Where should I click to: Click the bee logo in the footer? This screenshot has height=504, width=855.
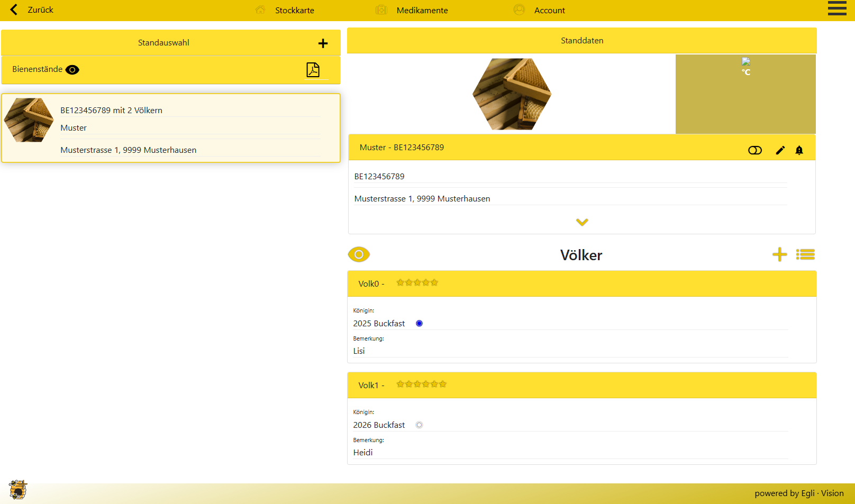[18, 490]
